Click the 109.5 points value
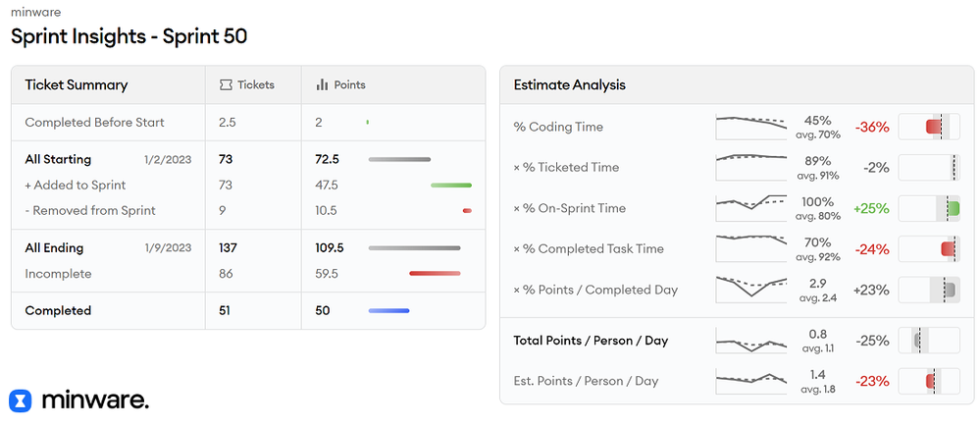 pos(330,248)
